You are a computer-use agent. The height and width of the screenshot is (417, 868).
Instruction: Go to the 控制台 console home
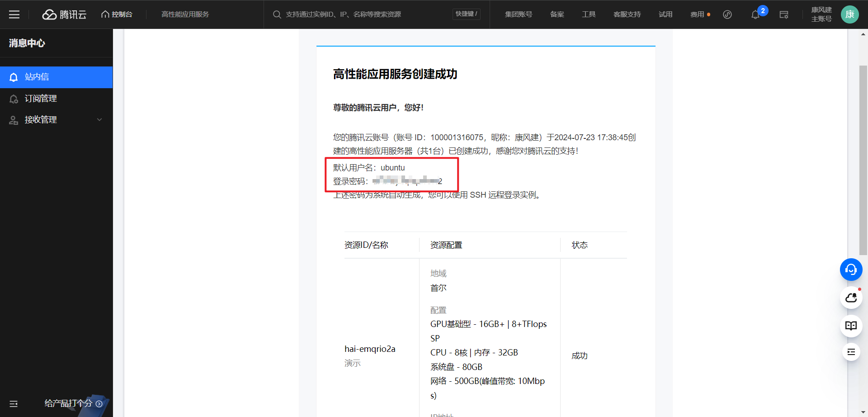[117, 14]
